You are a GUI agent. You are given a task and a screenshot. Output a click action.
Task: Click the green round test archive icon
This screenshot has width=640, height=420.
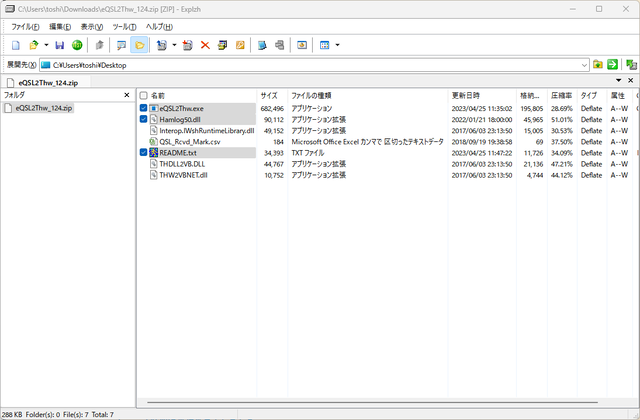(77, 45)
